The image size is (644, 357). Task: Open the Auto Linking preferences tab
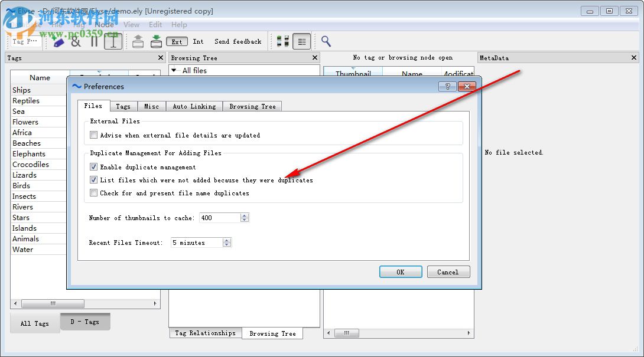tap(194, 106)
